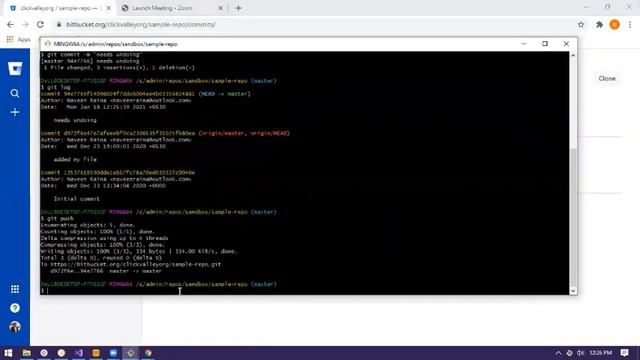The width and height of the screenshot is (640, 360).
Task: Open the profile avatar in Bitbucket sidebar
Action: (x=15, y=327)
